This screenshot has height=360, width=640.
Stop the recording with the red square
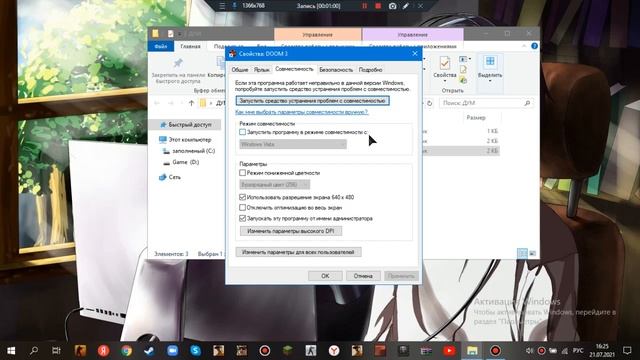(x=378, y=6)
